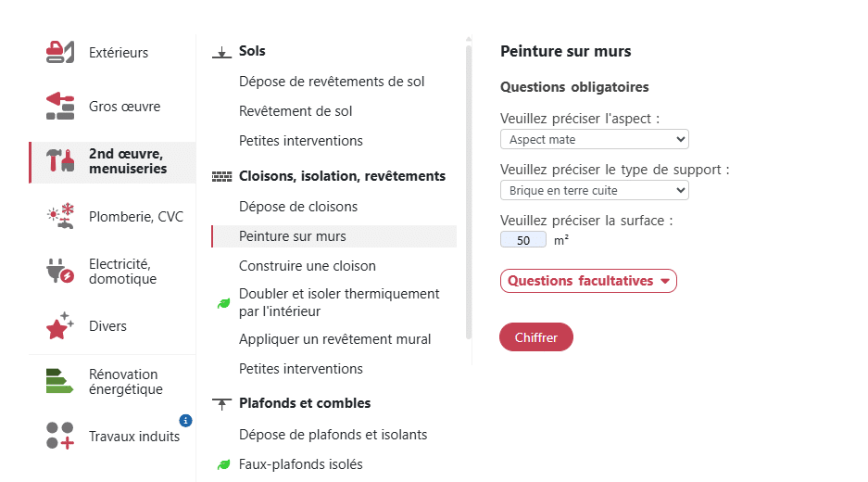
Task: Click the surface input field showing 50
Action: (523, 240)
